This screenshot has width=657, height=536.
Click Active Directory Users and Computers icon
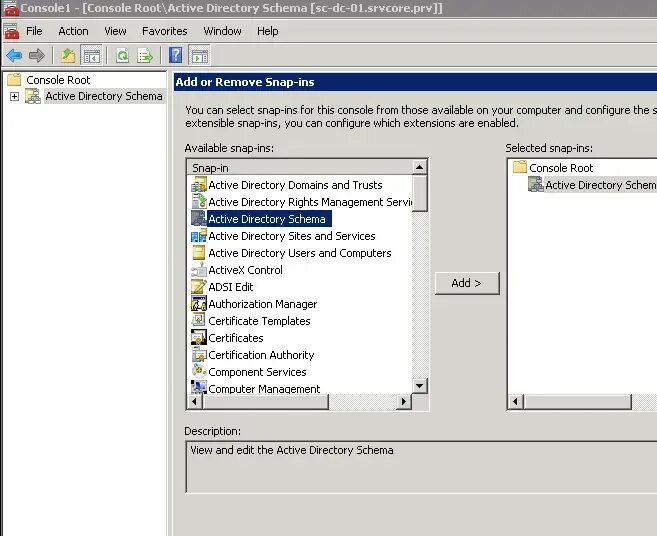(x=199, y=253)
